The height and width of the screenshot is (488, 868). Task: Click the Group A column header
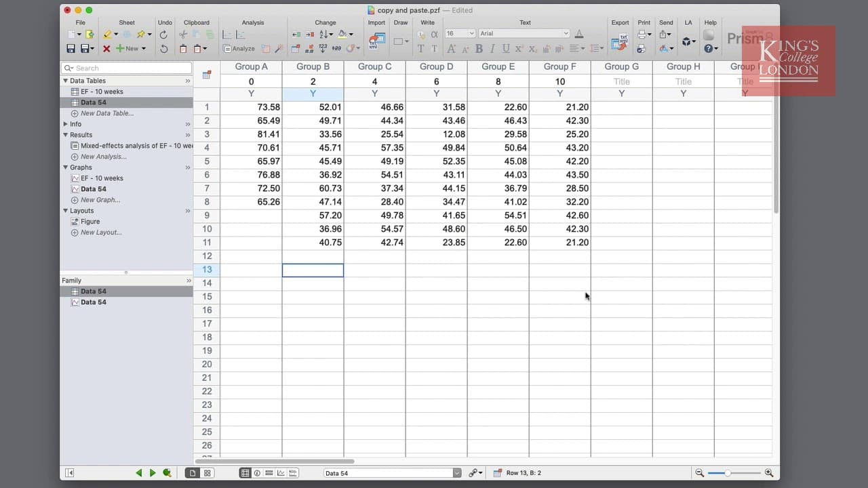251,66
